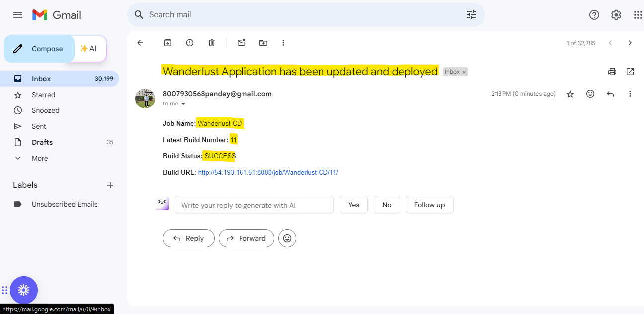This screenshot has width=644, height=314.
Task: Open the main menu hamburger icon
Action: pyautogui.click(x=18, y=15)
